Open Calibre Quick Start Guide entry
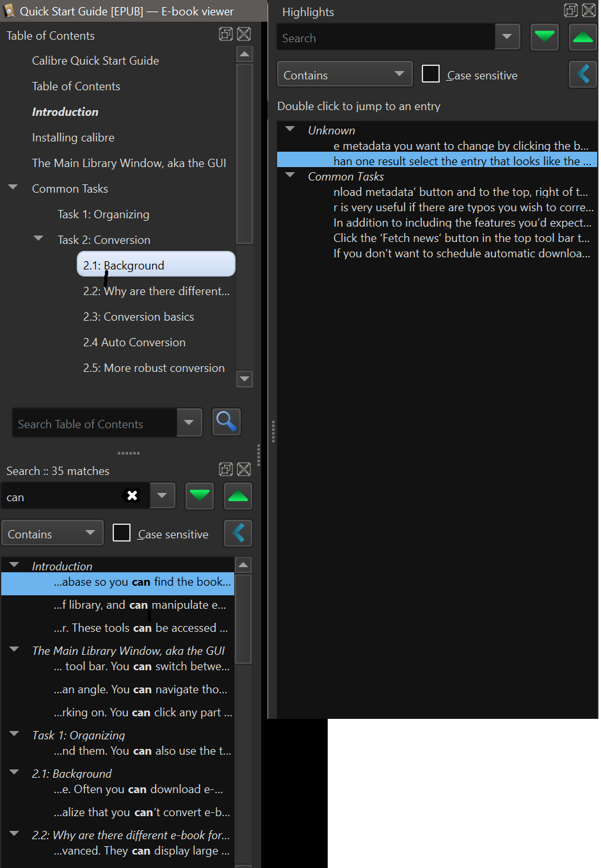This screenshot has width=601, height=868. [95, 61]
